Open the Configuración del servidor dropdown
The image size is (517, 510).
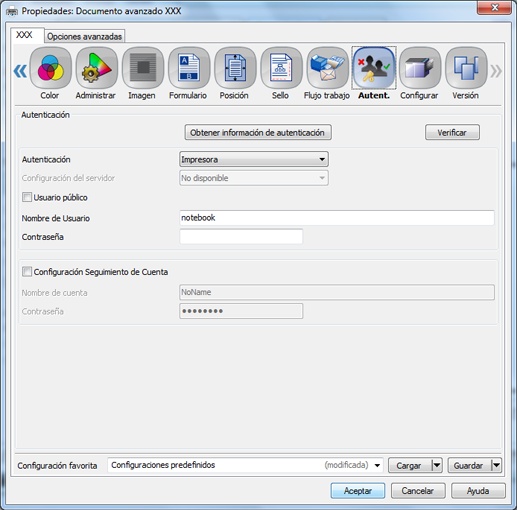[254, 178]
